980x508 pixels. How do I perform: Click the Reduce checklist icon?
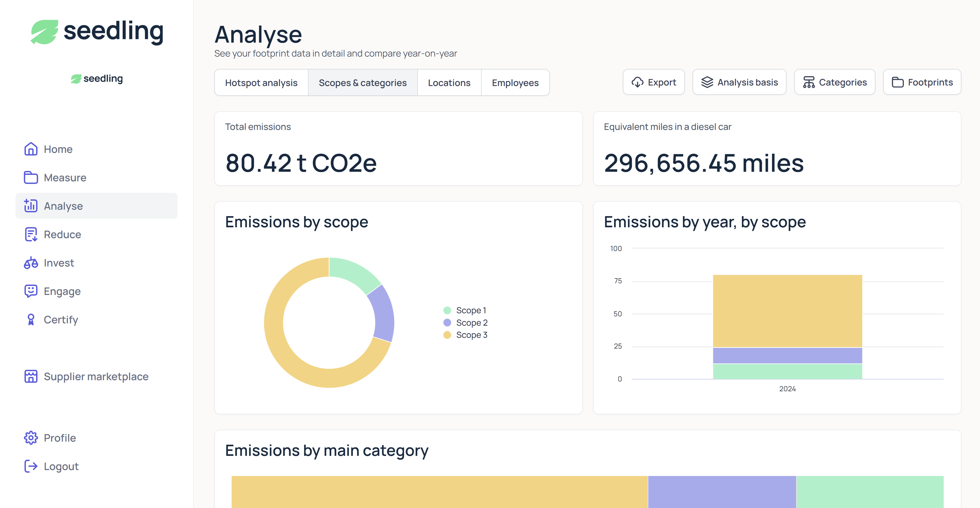31,235
